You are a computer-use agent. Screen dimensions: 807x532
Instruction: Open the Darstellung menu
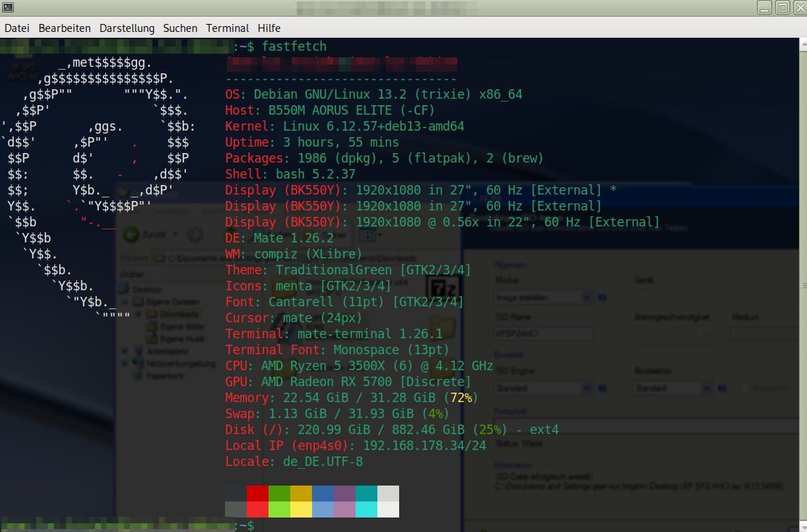point(126,28)
